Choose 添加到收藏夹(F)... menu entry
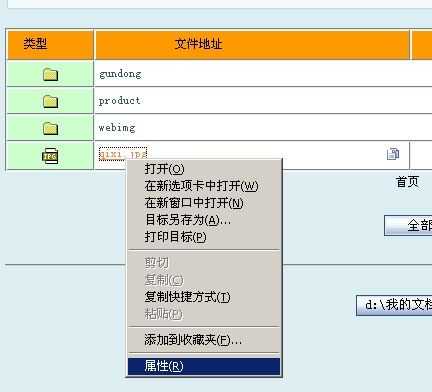Viewport: 432px width, 392px height. click(x=203, y=340)
